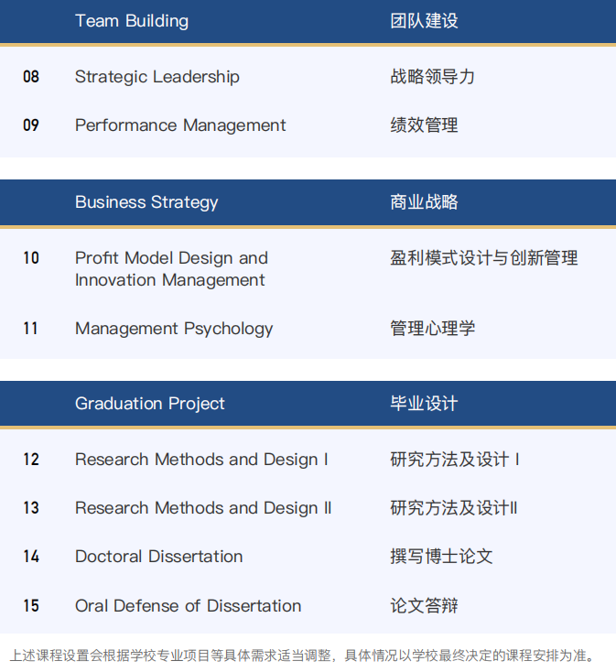The height and width of the screenshot is (672, 616).
Task: Select Oral Defense of Dissertation
Action: tap(188, 606)
